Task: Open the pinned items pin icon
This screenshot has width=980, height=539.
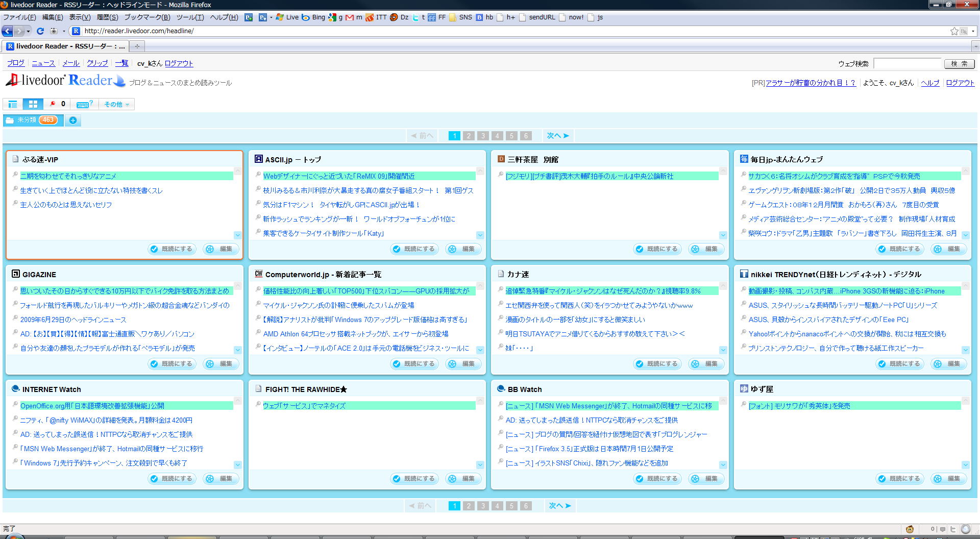Action: coord(52,104)
